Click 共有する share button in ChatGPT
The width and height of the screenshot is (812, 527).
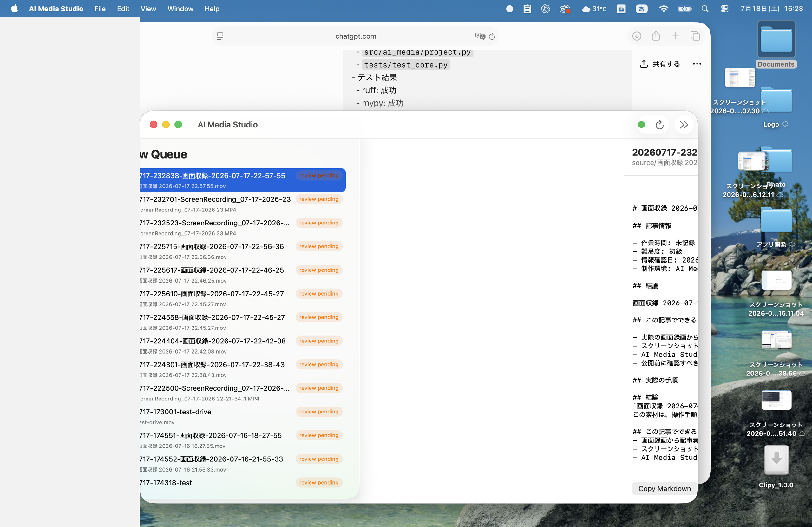pos(659,64)
